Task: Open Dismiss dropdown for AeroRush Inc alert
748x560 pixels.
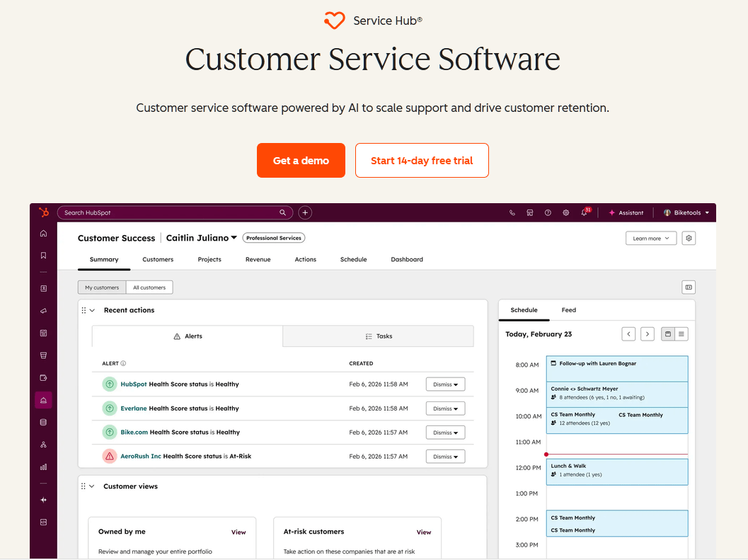Action: coord(445,457)
